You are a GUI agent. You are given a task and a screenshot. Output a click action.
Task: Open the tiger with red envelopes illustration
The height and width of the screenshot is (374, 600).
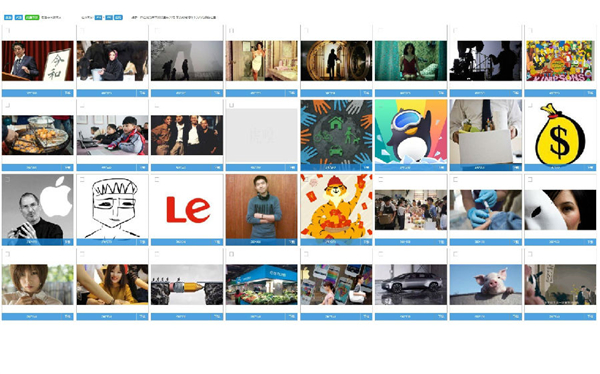336,207
